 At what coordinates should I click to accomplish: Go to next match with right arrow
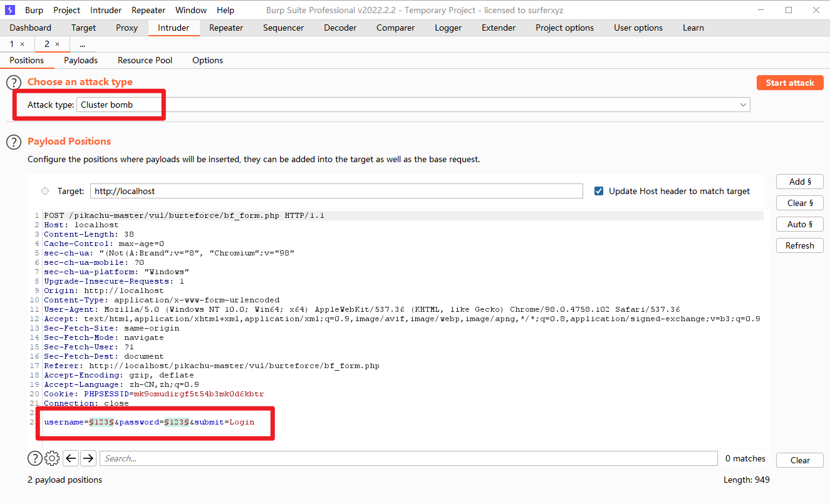click(88, 459)
